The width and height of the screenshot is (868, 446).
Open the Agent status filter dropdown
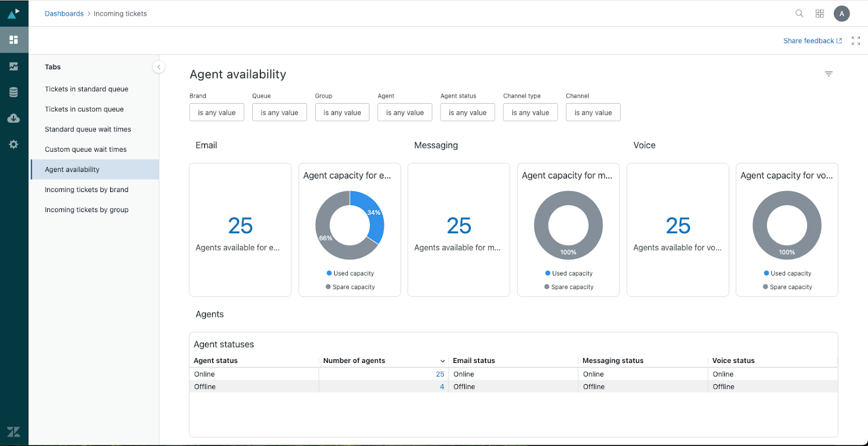pos(467,112)
